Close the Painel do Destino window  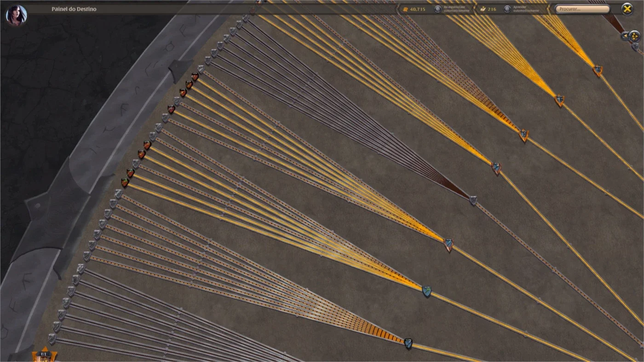627,9
